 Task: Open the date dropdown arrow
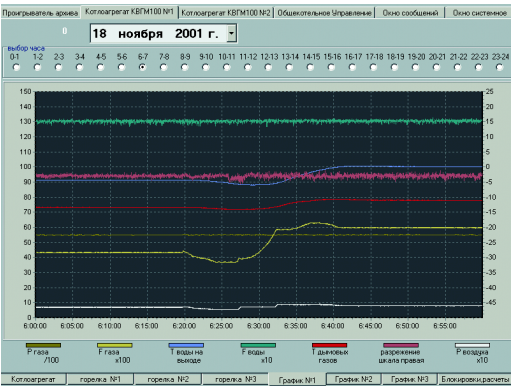click(x=231, y=33)
